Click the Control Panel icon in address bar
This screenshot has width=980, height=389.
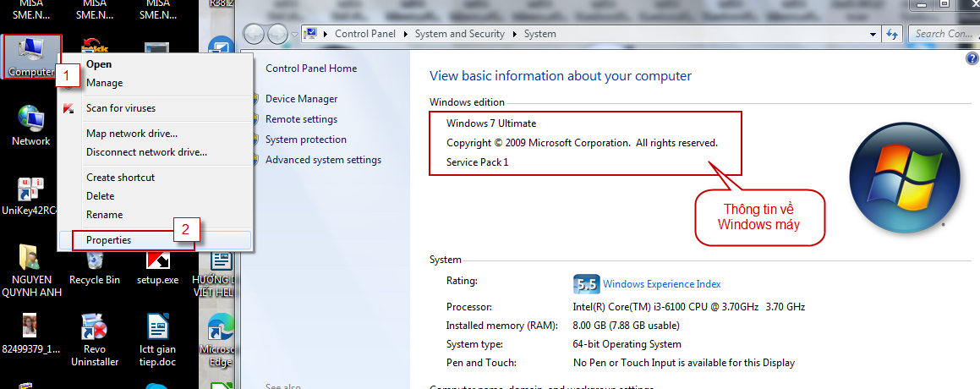[x=309, y=34]
